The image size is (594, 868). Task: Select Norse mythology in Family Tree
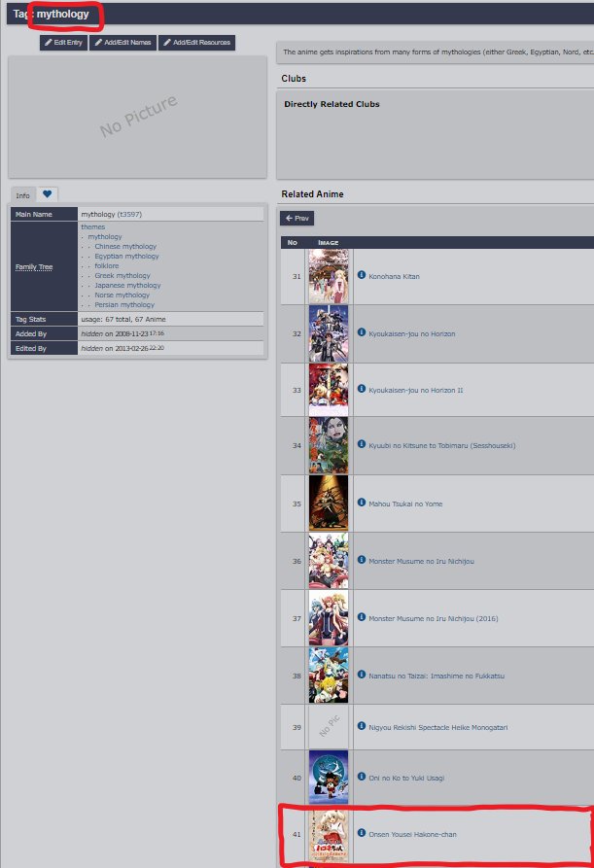pos(122,295)
